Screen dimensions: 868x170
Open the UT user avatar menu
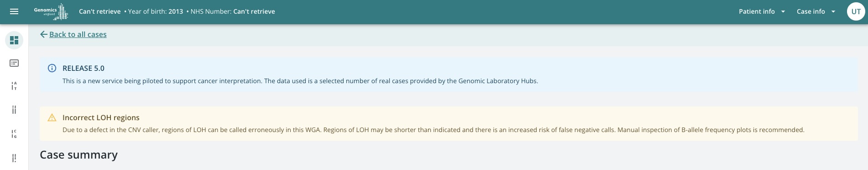(856, 11)
